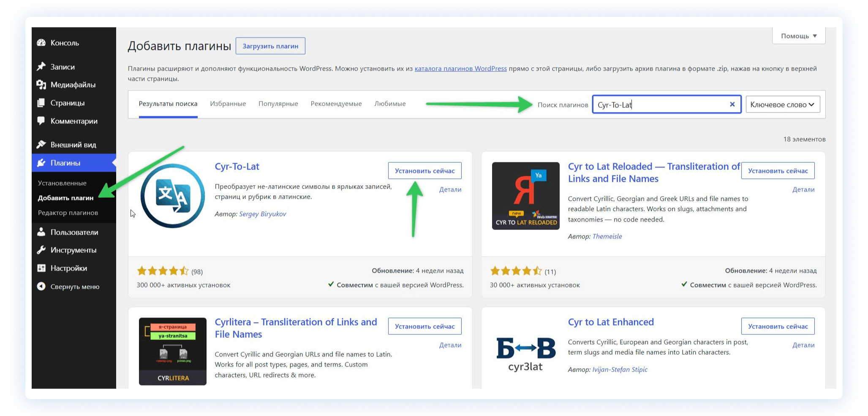Open Детали for Cyr to Lat Enhanced
Screen dimensions: 868x416
pos(803,345)
